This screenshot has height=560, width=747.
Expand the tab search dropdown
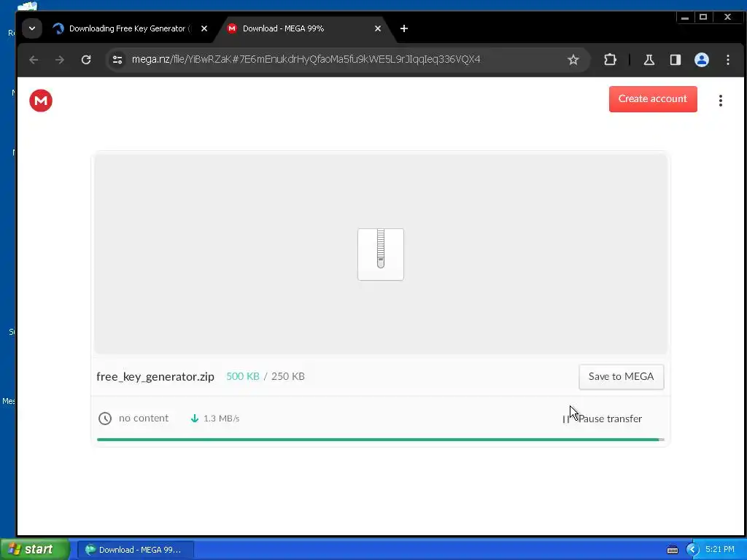(x=32, y=28)
